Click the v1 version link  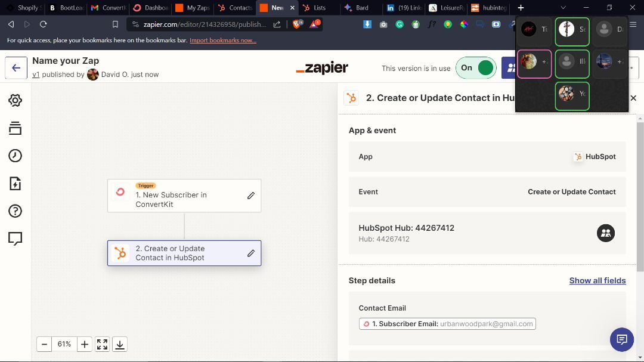click(36, 75)
